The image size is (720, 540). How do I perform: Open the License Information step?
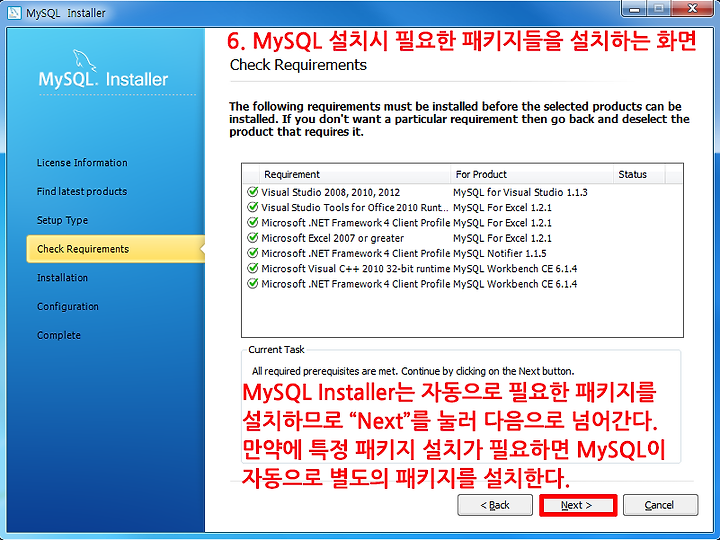click(82, 163)
